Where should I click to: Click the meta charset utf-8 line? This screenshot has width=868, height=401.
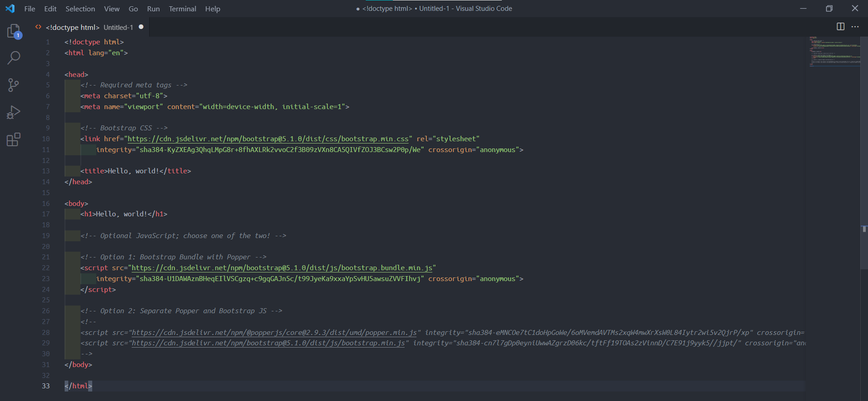(x=124, y=96)
